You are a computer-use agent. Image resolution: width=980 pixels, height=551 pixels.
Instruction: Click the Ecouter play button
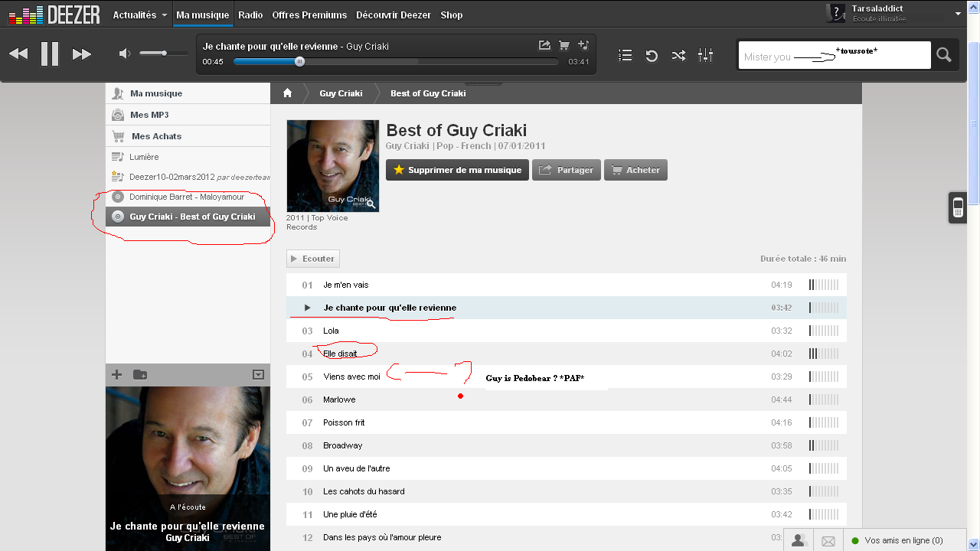pyautogui.click(x=312, y=259)
